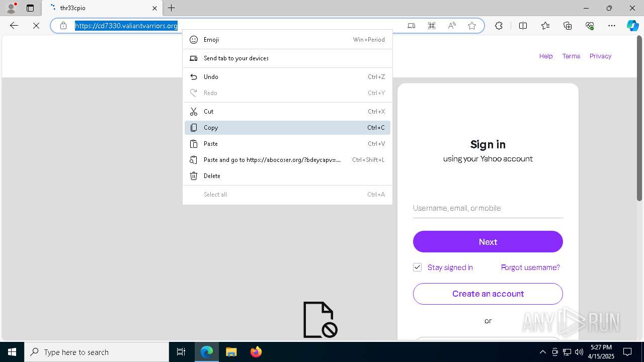Open taskbar clock showing 5:27 PM
Image resolution: width=644 pixels, height=362 pixels.
(x=602, y=352)
